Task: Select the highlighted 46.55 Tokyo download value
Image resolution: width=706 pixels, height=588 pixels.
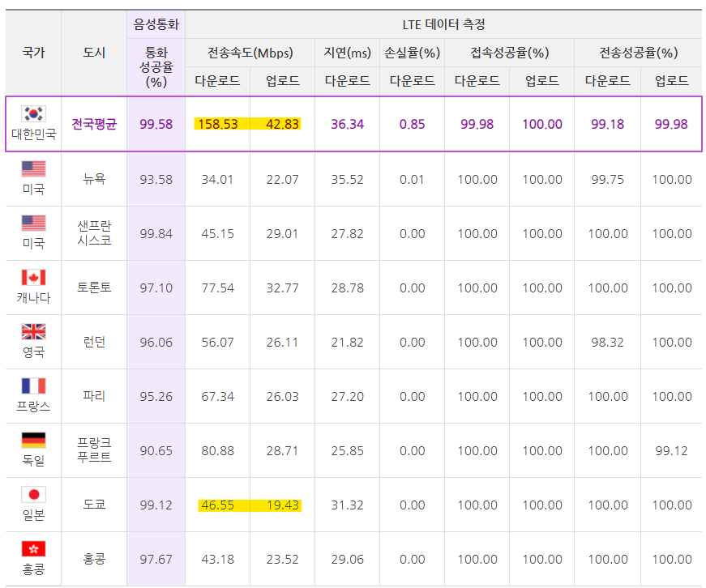Action: pyautogui.click(x=217, y=505)
